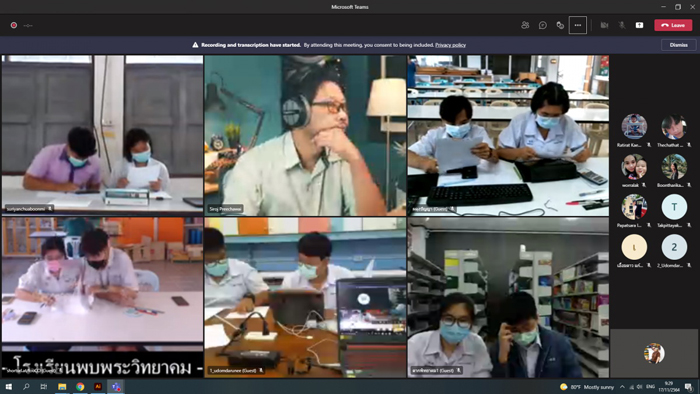
Task: Click the recording indicator icon
Action: coord(14,25)
